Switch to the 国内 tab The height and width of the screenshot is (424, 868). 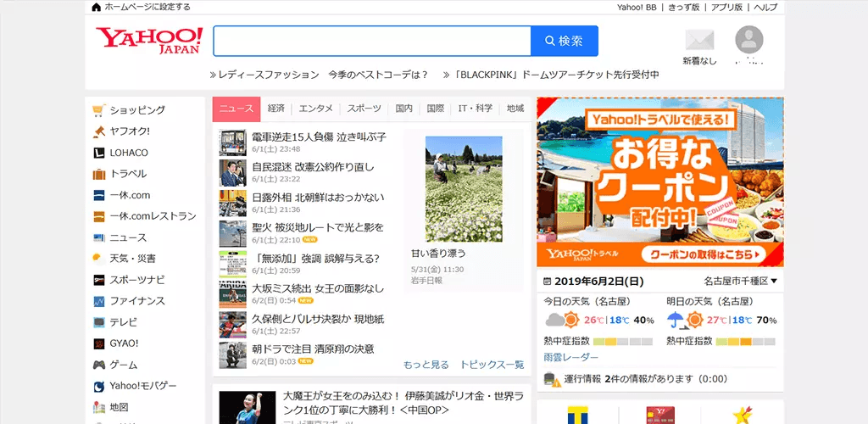coord(404,109)
